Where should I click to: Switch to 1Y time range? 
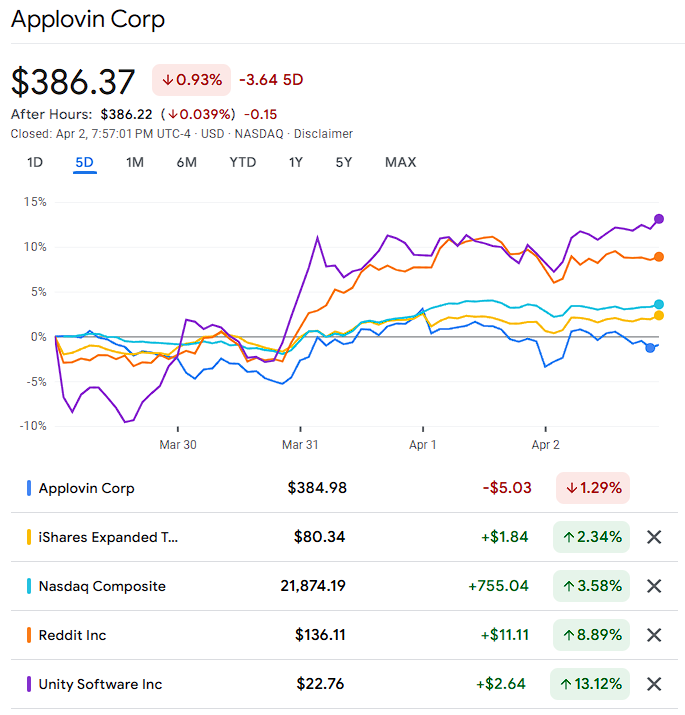tap(296, 162)
